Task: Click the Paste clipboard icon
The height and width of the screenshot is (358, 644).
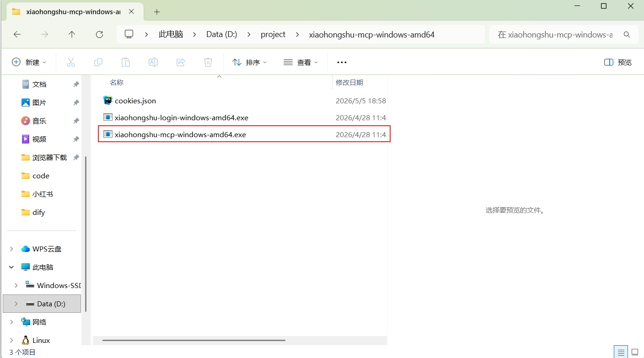Action: point(126,62)
